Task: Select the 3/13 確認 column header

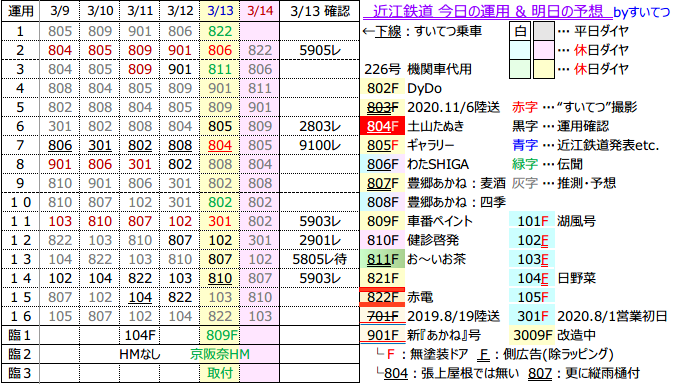Action: [x=320, y=11]
